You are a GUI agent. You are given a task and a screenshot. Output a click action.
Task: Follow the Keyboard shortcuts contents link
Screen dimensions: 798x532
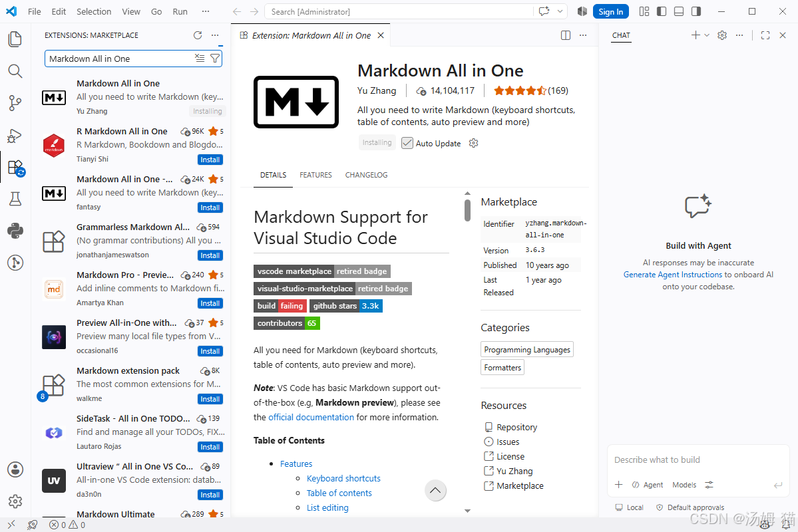tap(343, 478)
